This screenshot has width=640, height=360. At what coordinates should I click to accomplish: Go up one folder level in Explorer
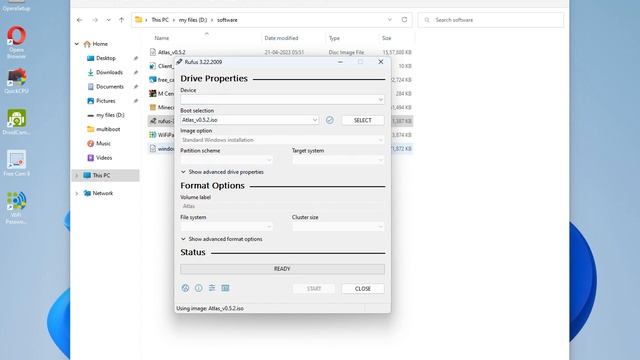tap(121, 20)
